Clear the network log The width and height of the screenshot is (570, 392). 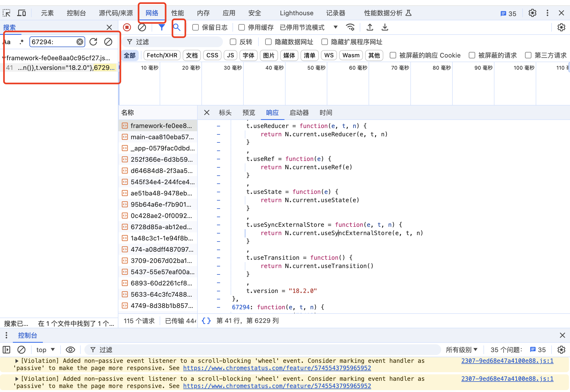click(142, 27)
